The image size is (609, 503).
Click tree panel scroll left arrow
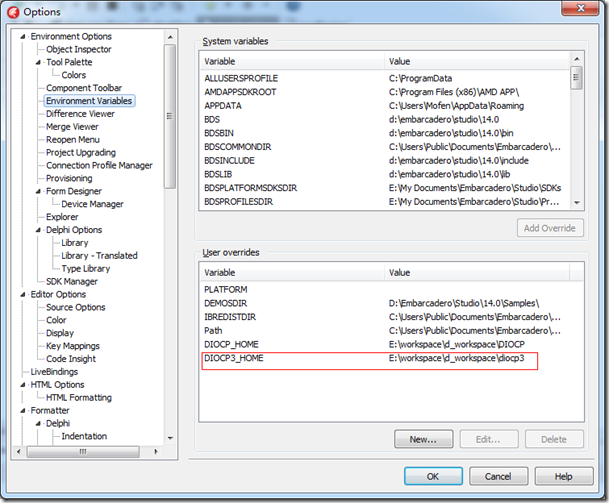19,451
